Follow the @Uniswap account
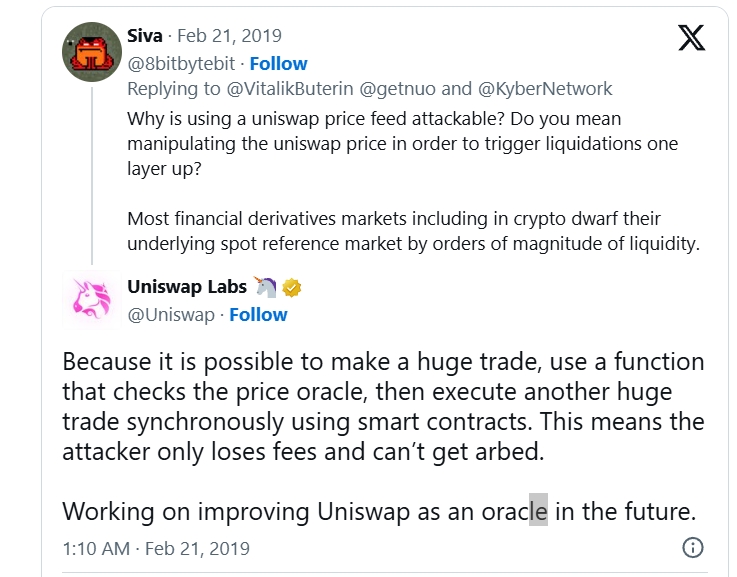This screenshot has width=737, height=577. point(258,314)
